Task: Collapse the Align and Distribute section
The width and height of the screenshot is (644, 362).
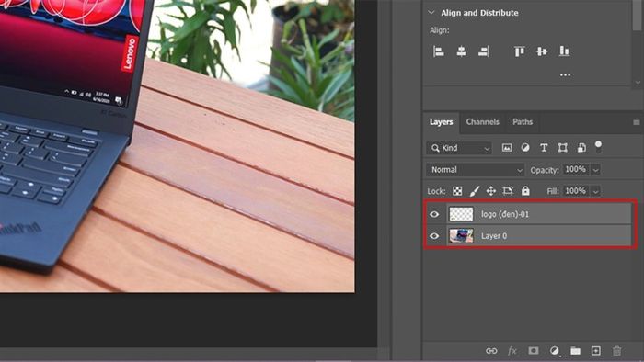Action: (431, 12)
